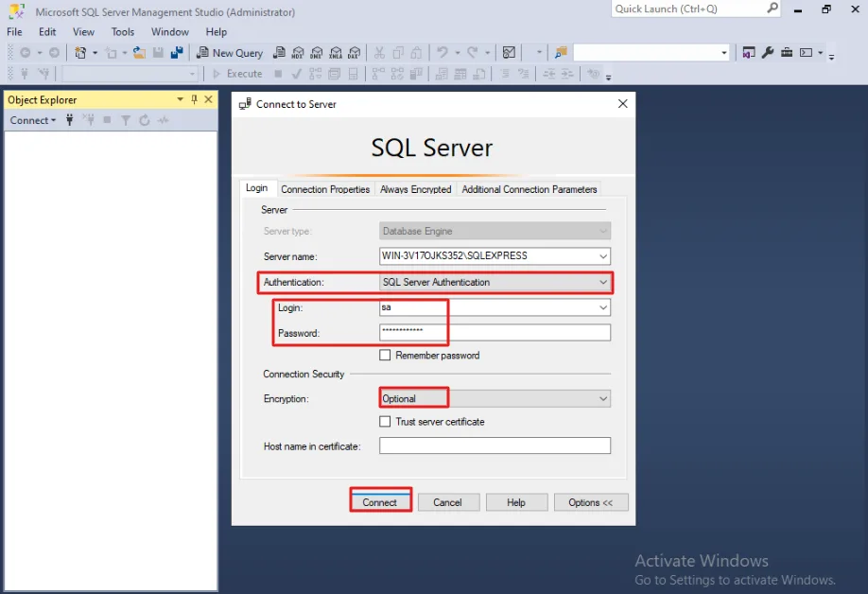Viewport: 868px width, 594px height.
Task: Expand the Server name combo box
Action: 603,256
